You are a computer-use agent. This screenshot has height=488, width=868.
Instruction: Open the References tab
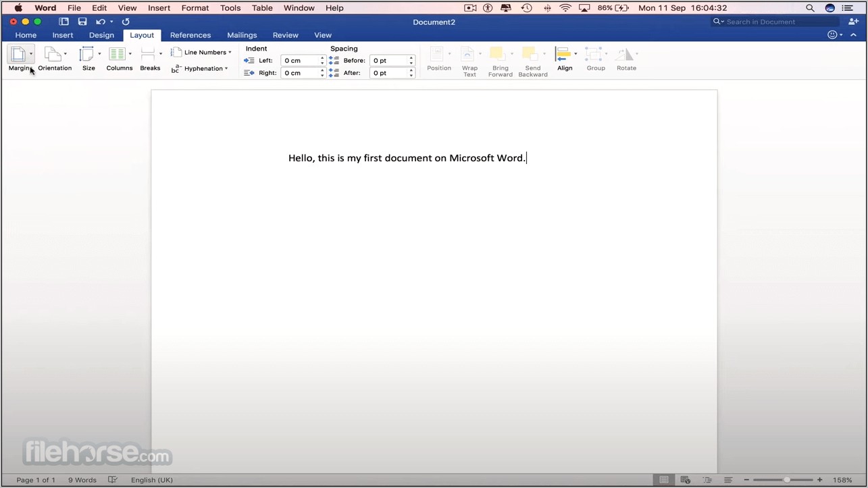point(190,35)
